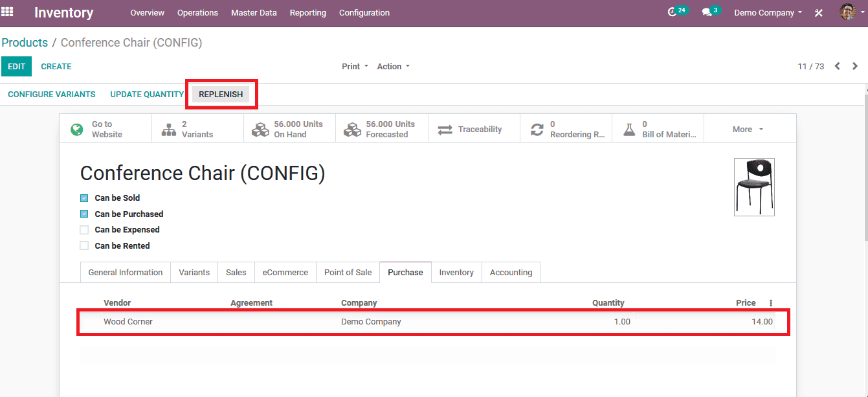Open the 2 Variants stat button

click(197, 129)
